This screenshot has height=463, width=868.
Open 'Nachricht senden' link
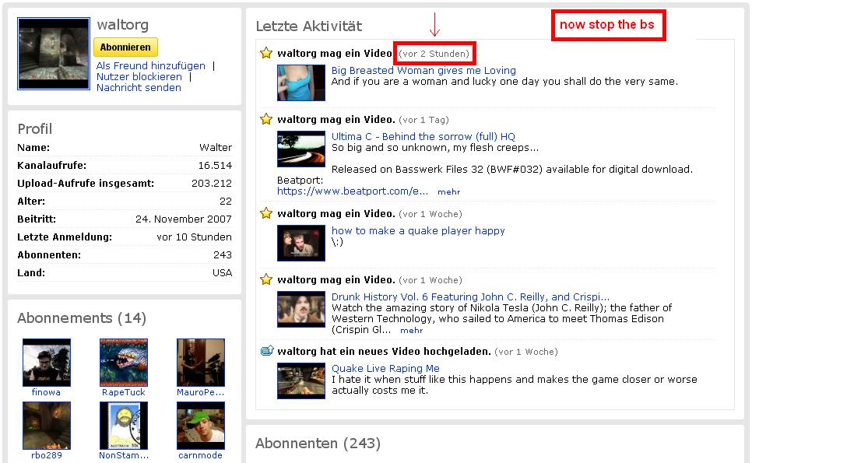pyautogui.click(x=139, y=88)
